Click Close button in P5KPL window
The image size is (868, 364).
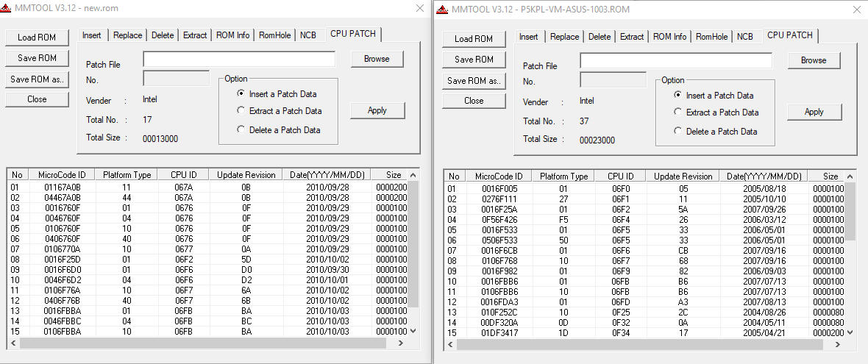tap(474, 101)
